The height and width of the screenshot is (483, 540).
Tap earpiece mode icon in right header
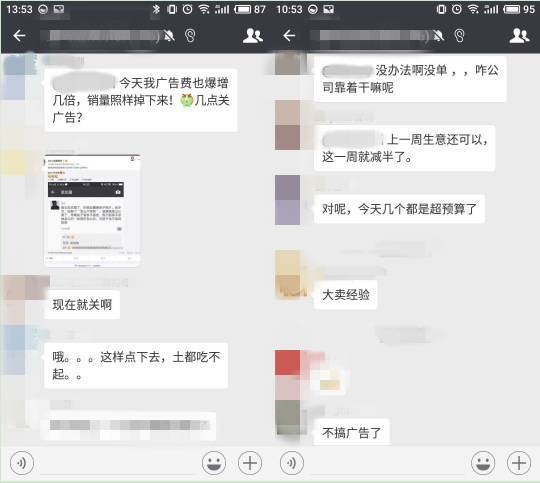(459, 35)
